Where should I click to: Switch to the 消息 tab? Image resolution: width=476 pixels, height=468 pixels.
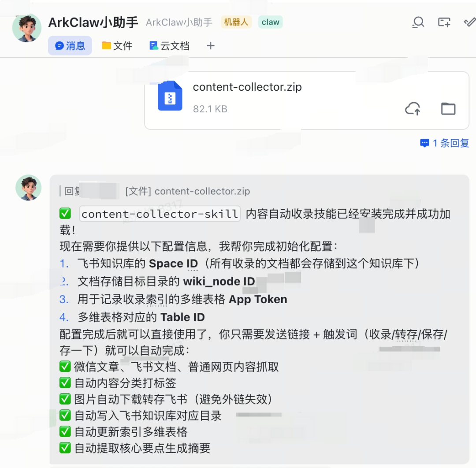(70, 46)
